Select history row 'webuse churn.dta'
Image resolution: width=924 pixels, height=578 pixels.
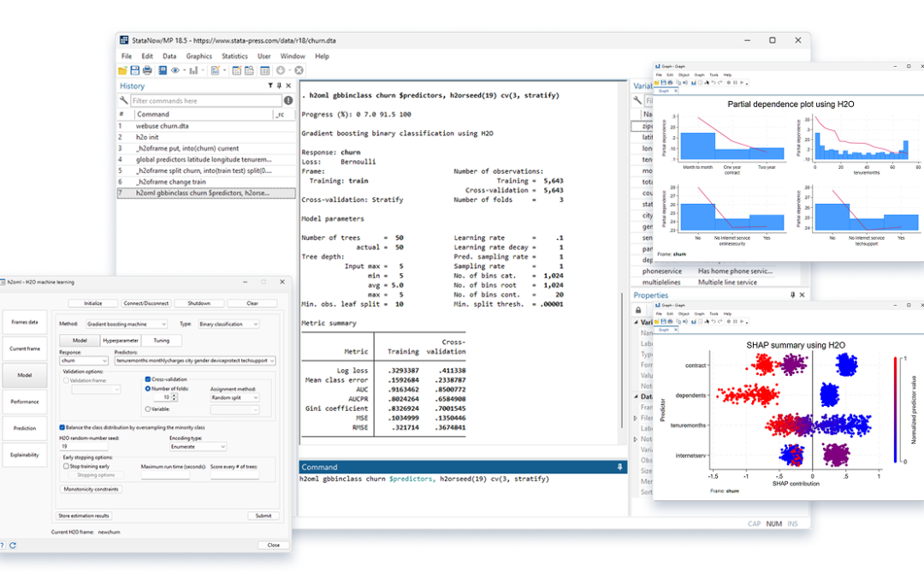206,126
